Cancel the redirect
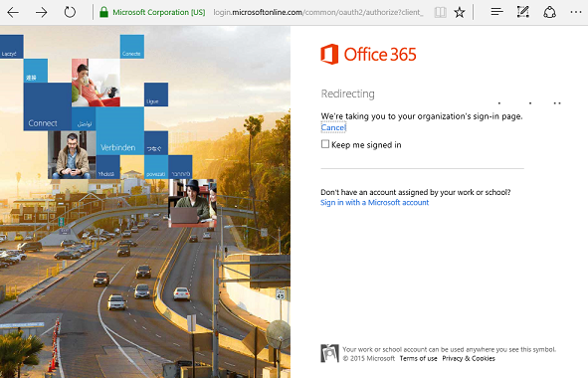Screen dimensions: 588x378 point(333,127)
